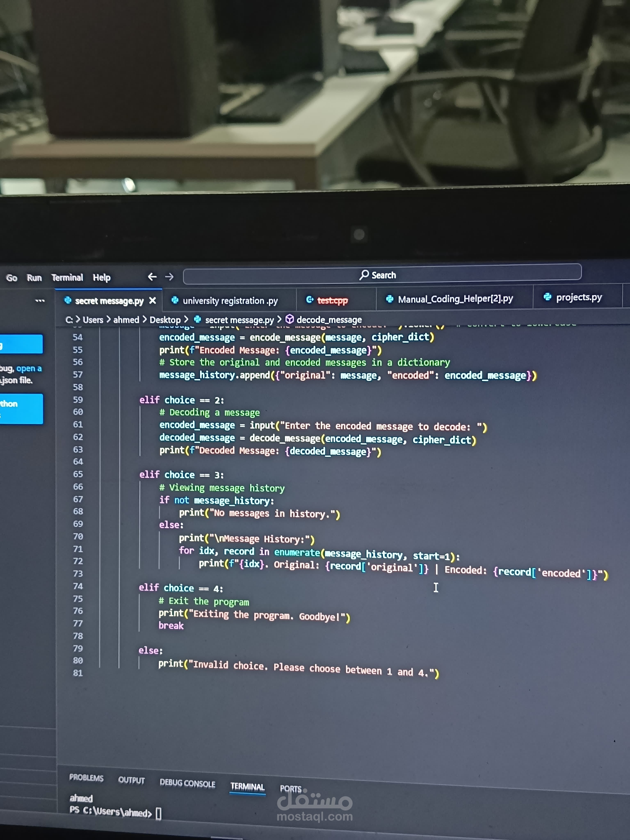Click line number 74 in the gutter

point(78,586)
